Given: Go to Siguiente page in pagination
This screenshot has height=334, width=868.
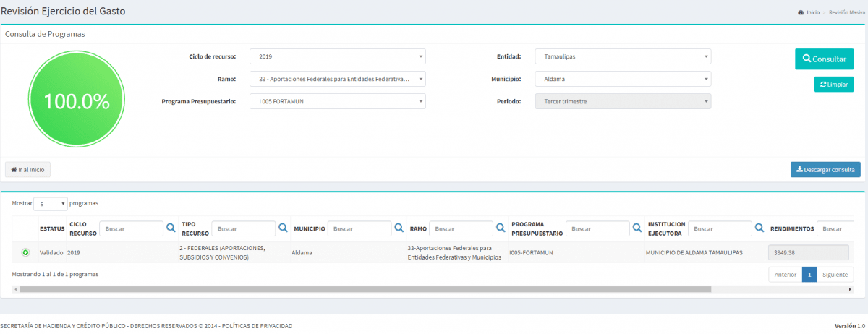Looking at the screenshot, I should click(x=835, y=275).
